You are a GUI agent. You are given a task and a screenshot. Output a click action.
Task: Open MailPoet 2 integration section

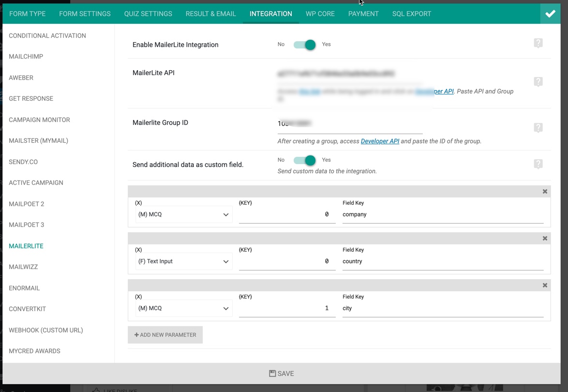tap(27, 204)
